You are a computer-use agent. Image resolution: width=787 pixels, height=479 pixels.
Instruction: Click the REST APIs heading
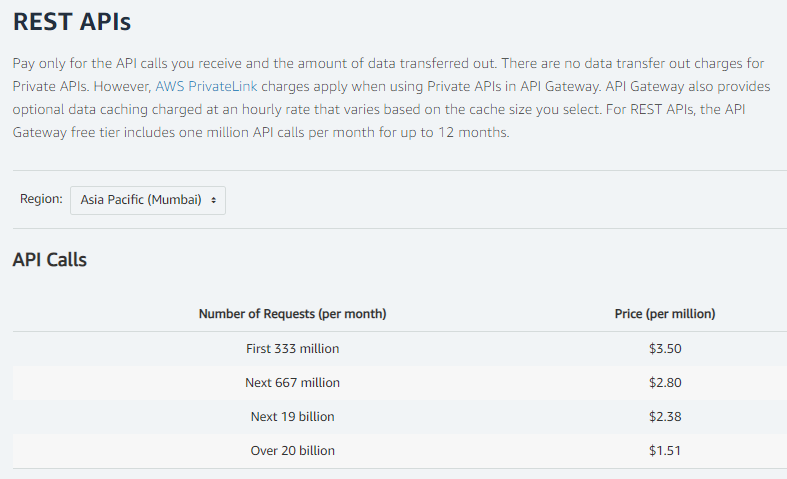pyautogui.click(x=71, y=20)
